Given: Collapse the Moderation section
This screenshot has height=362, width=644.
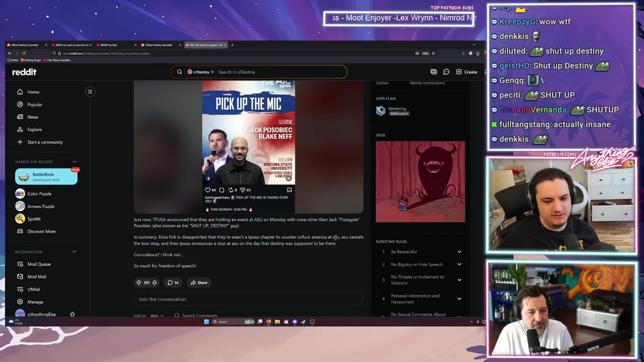Looking at the screenshot, I should [74, 252].
